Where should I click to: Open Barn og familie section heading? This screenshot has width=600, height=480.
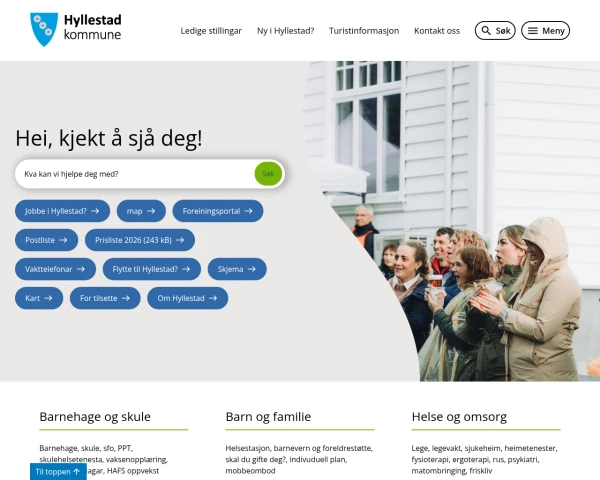click(x=268, y=416)
